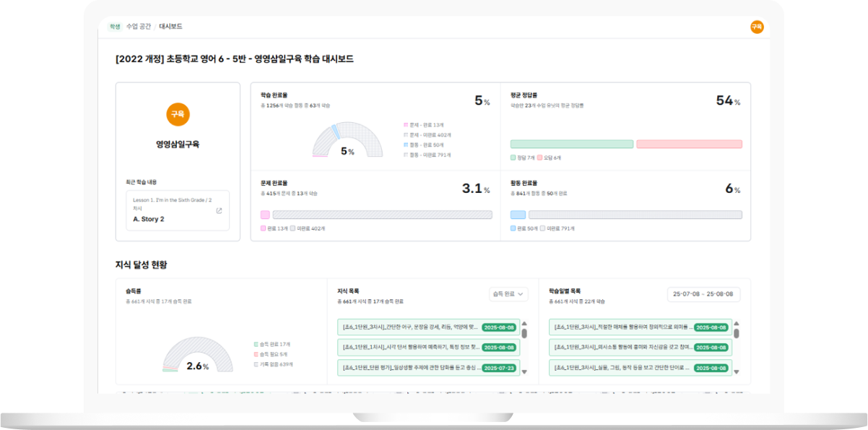Viewport: 868px width, 430px height.
Task: Click the 학생 badge in the breadcrumb
Action: click(x=115, y=27)
